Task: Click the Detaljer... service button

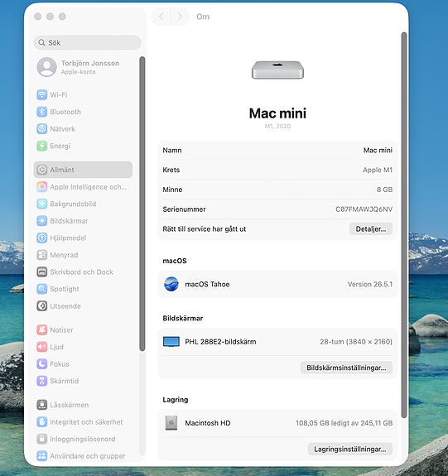Action: coord(370,228)
